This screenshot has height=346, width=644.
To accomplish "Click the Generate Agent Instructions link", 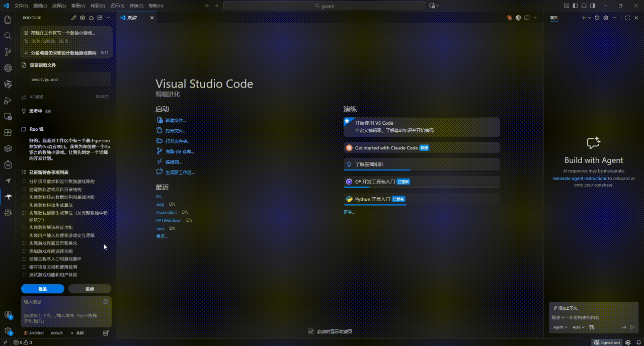I will point(580,179).
